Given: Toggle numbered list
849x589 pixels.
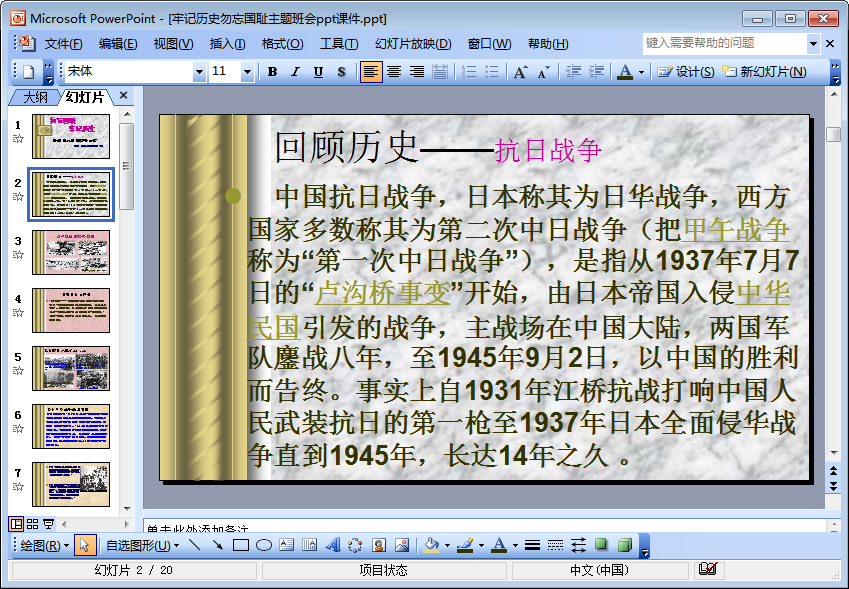Looking at the screenshot, I should 469,71.
